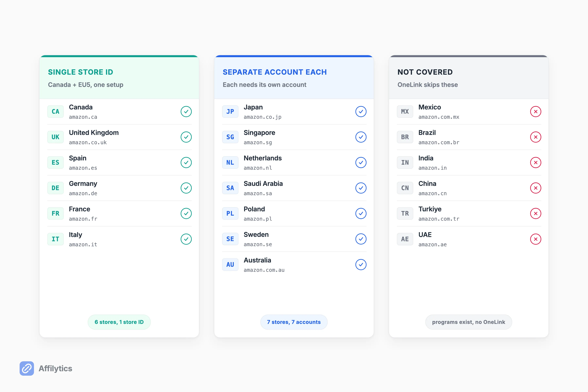Click the red X icon for Brazil
588x392 pixels.
(x=536, y=137)
